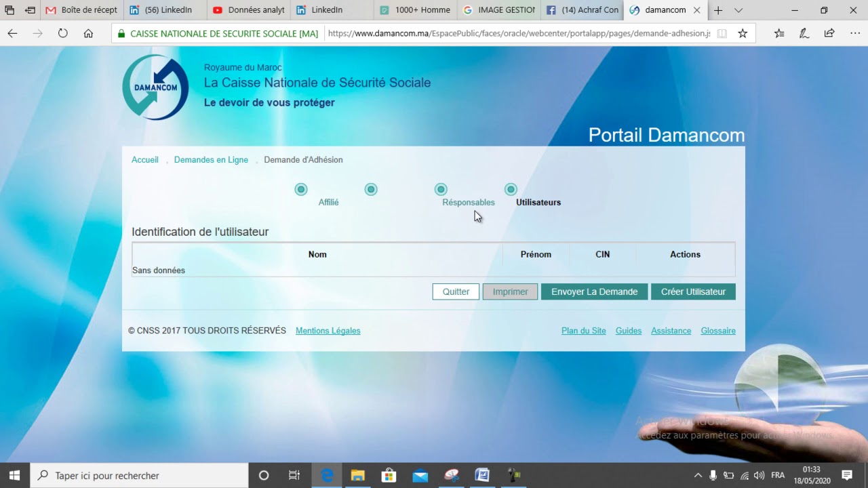Open Task View from the taskbar

point(294,475)
